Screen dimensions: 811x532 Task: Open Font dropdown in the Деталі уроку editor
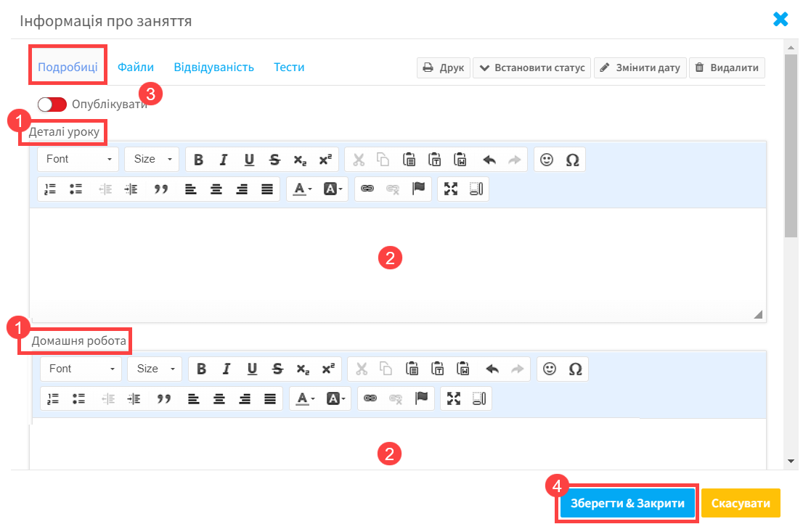point(78,159)
